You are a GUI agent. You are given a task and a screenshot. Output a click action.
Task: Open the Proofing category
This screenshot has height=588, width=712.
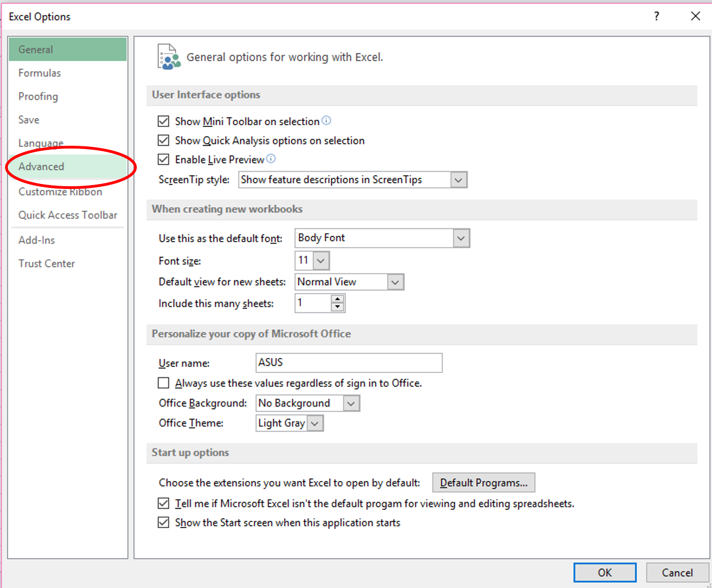point(68,96)
